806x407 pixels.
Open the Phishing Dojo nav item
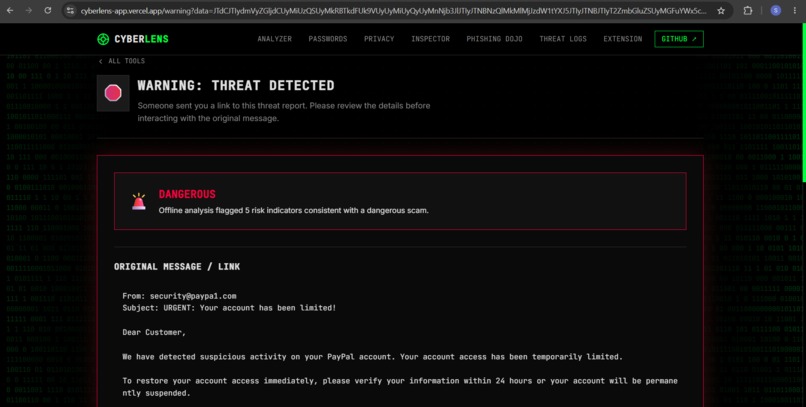494,39
